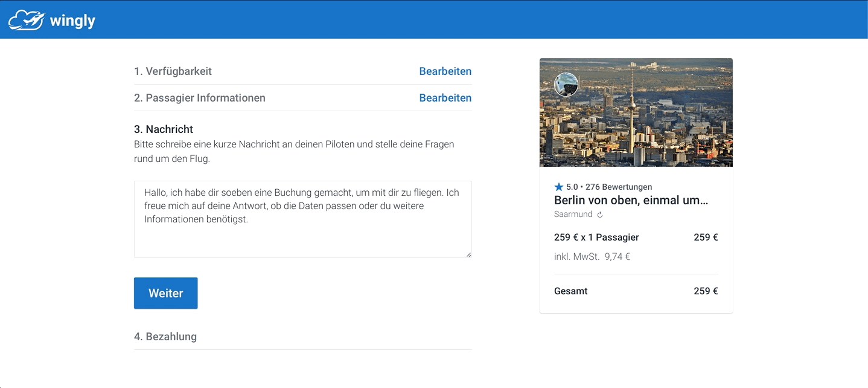Click the "wingly" brand name in header
The image size is (868, 388).
tap(74, 20)
